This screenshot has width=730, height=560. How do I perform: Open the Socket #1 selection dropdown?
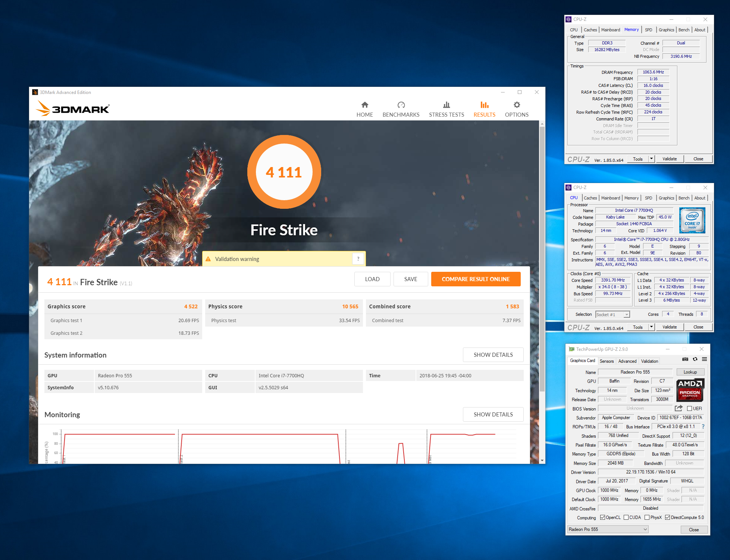[613, 314]
